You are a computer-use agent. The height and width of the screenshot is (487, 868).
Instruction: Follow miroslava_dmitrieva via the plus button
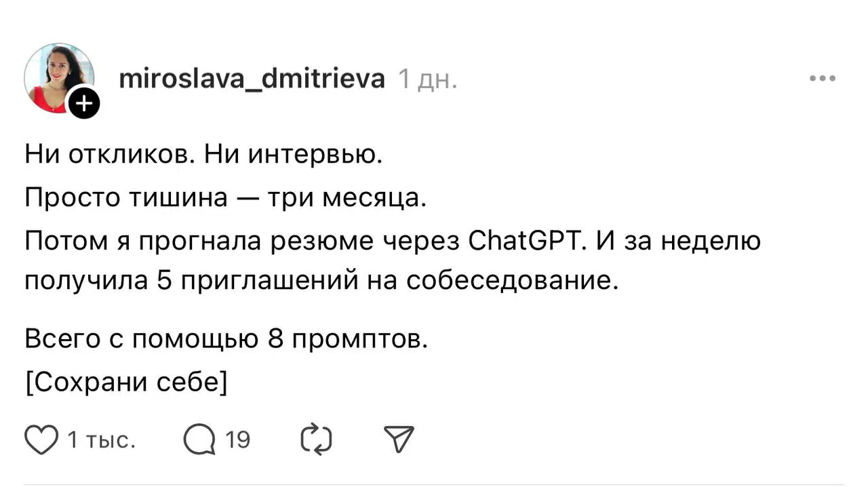(83, 103)
